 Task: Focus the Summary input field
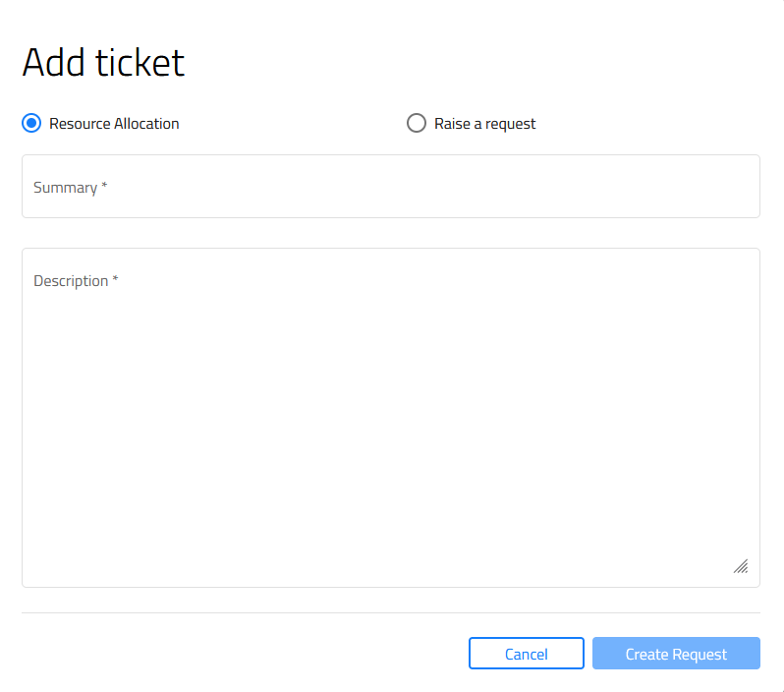tap(390, 186)
